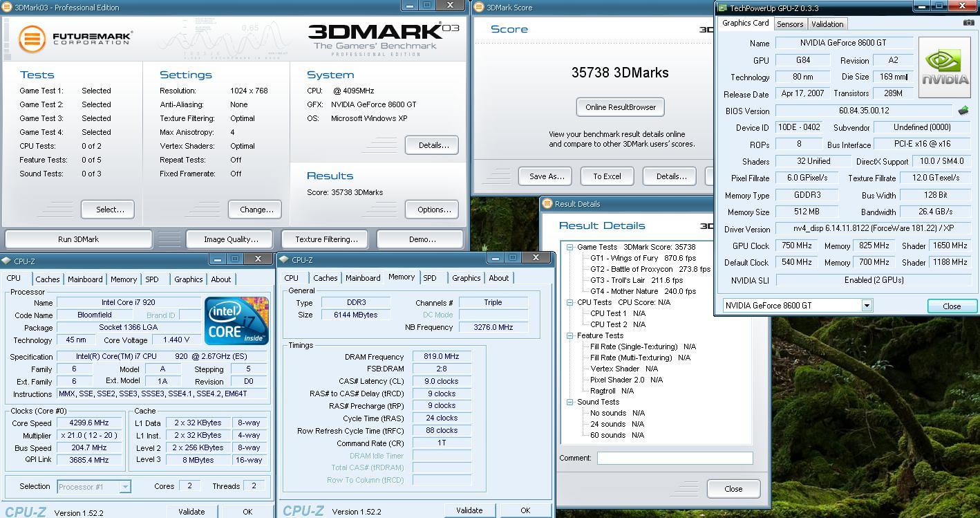Click the NVIDIA logo in GPU-Z
The width and height of the screenshot is (980, 518).
944,68
